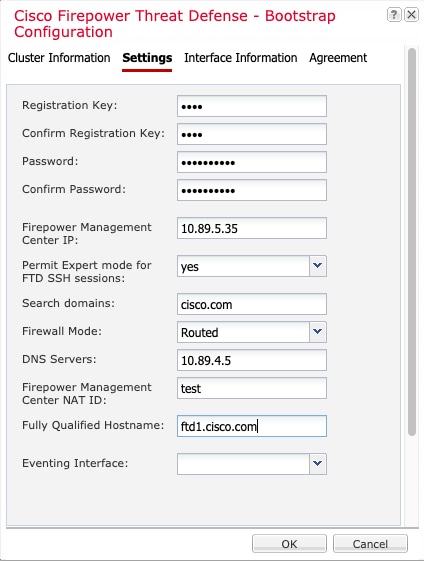Viewport: 424px width, 561px height.
Task: Edit the Firepower Management Center IP field
Action: [252, 228]
